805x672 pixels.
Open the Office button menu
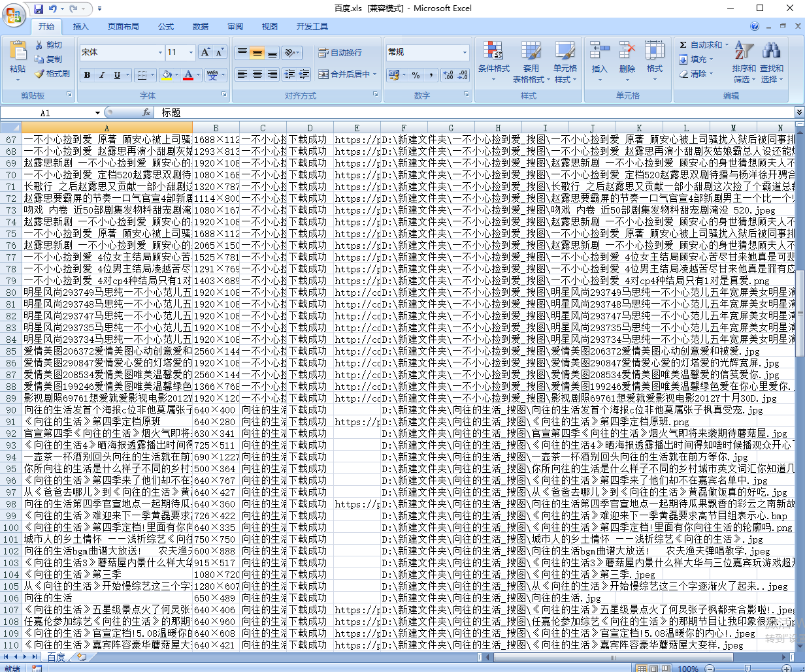pos(14,14)
